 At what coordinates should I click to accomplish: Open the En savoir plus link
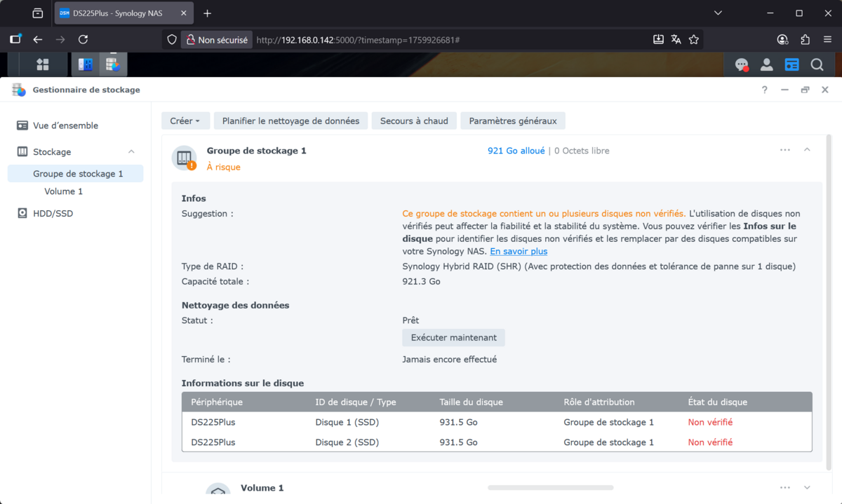coord(519,251)
